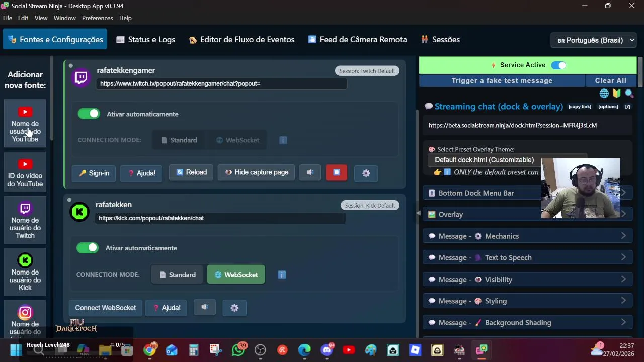
Task: Add a YouTube username source
Action: tap(25, 124)
